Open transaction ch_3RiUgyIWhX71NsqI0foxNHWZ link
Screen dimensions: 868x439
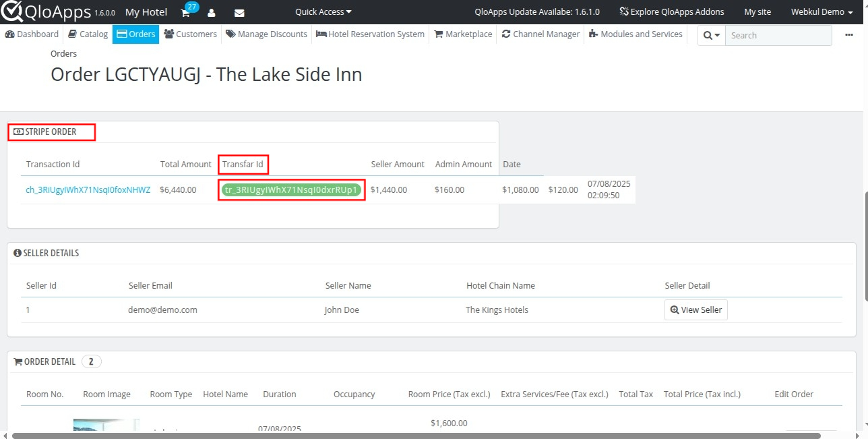pyautogui.click(x=88, y=190)
